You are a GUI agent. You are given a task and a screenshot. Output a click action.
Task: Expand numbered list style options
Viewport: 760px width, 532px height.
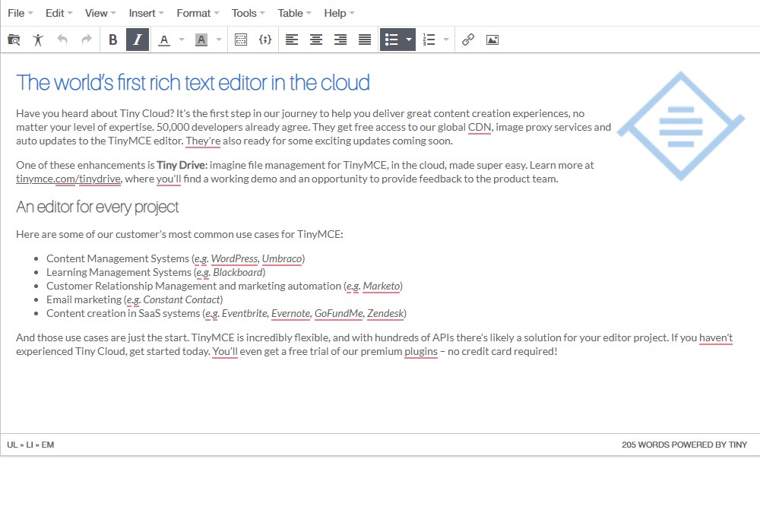tap(446, 40)
